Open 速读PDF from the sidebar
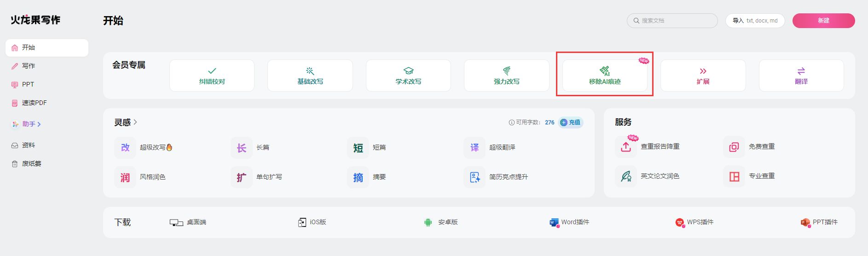Screen dimensions: 868x256 [x=34, y=103]
